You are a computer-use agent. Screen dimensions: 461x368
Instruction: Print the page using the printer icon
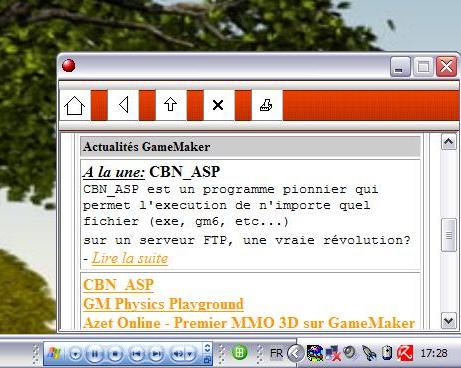coord(266,105)
